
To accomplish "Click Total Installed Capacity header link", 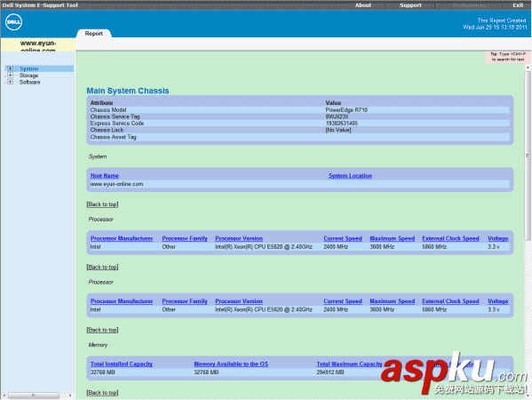I will [x=122, y=364].
